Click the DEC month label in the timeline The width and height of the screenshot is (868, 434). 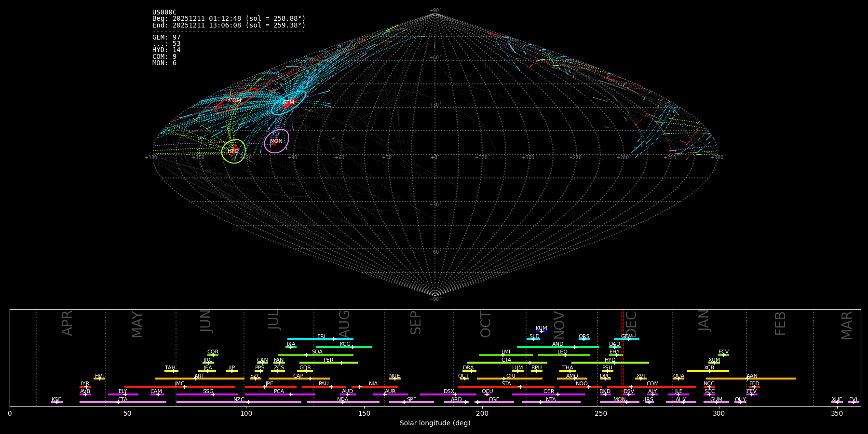click(x=631, y=324)
